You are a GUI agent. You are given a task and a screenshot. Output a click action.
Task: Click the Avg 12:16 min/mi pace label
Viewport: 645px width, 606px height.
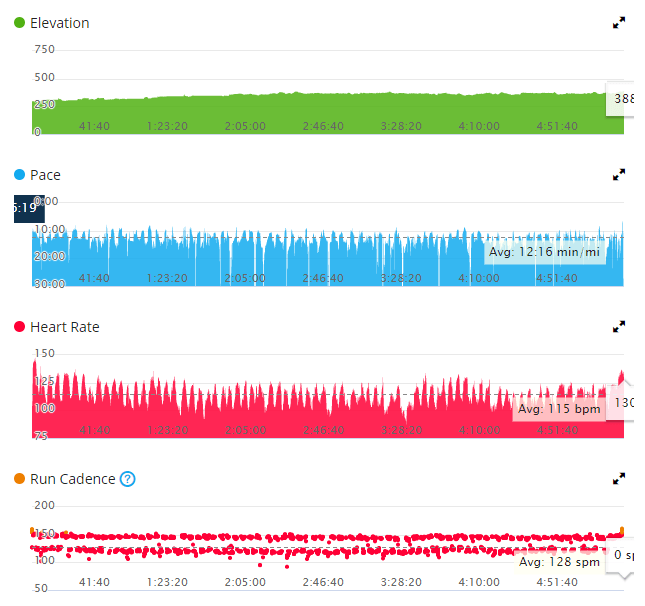coord(544,252)
